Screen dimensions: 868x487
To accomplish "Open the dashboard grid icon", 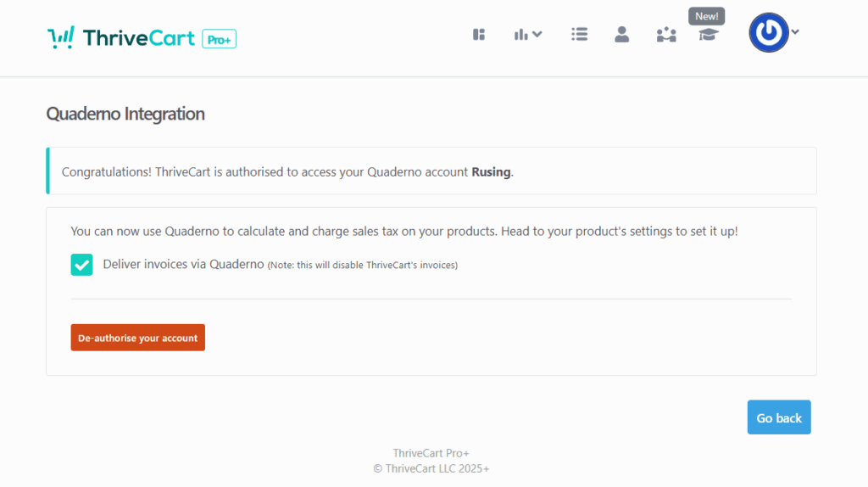I will [x=479, y=35].
